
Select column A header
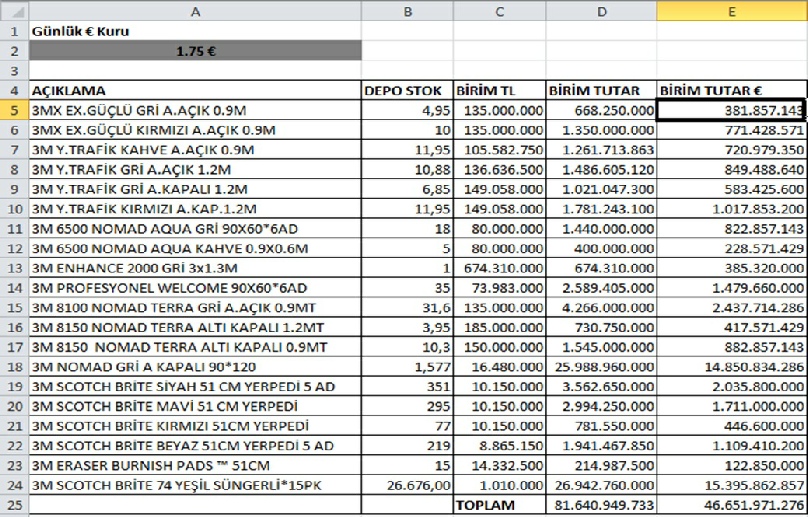[195, 11]
